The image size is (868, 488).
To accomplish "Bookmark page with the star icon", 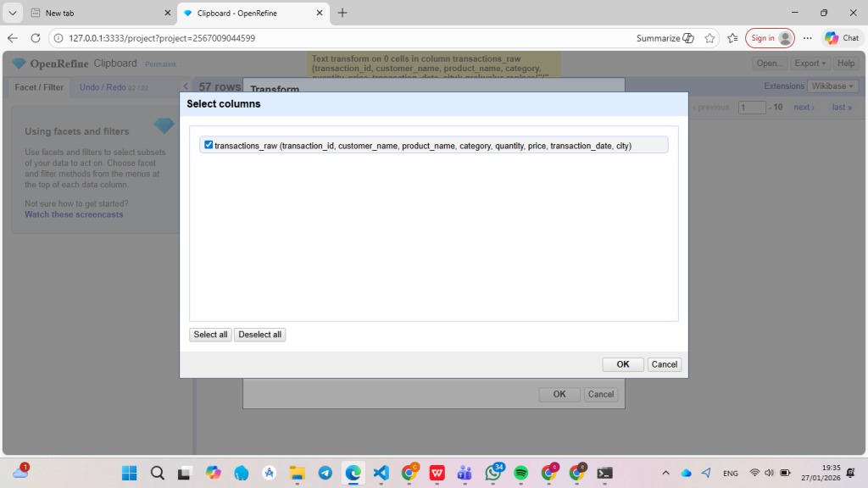I will (709, 38).
